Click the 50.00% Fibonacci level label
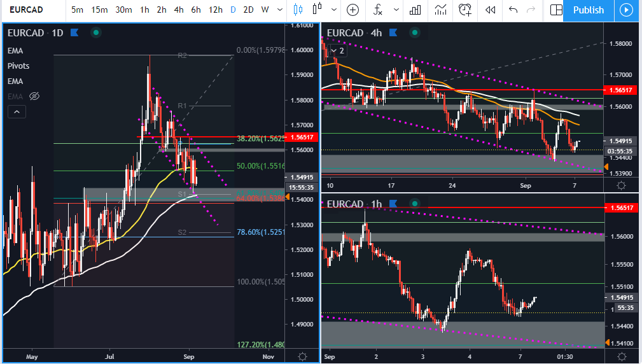Viewport: 642px width, 364px height. click(260, 166)
